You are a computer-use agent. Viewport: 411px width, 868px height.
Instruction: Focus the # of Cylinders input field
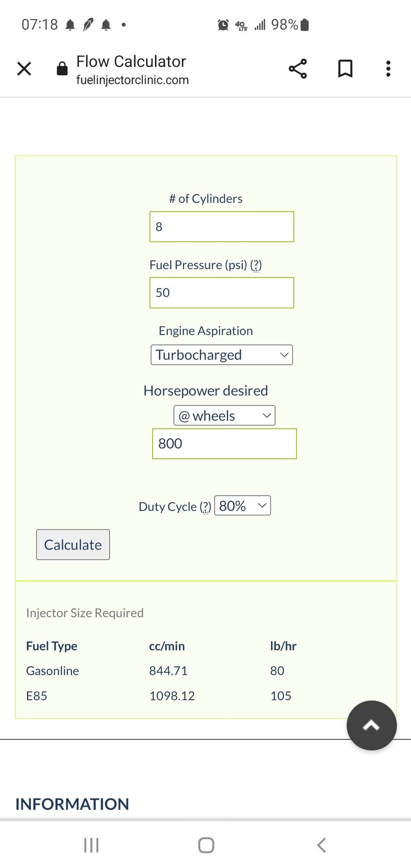click(222, 227)
